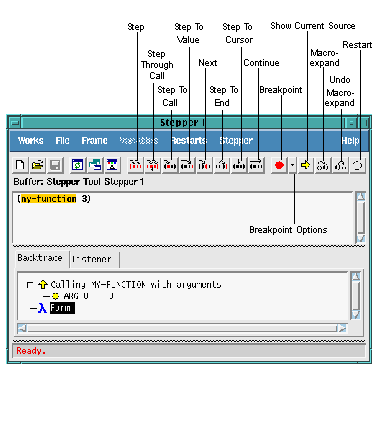
Task: Open the window menu button in the title bar
Action: (15, 123)
